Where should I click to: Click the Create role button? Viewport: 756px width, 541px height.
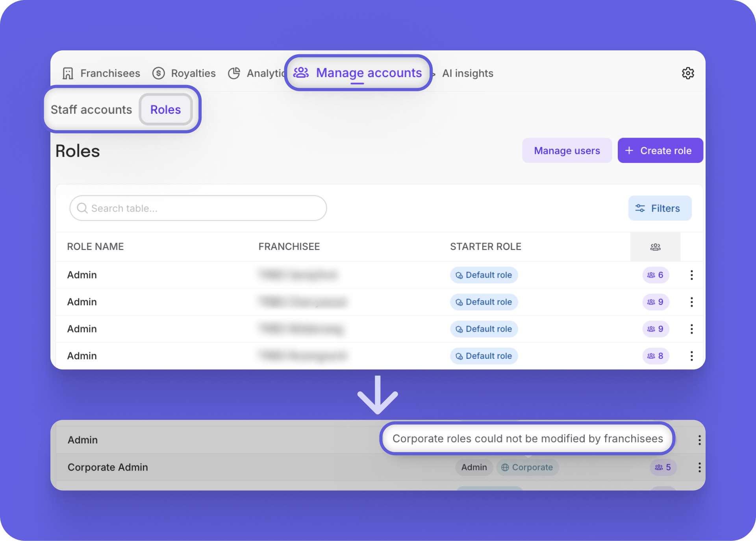click(x=660, y=151)
